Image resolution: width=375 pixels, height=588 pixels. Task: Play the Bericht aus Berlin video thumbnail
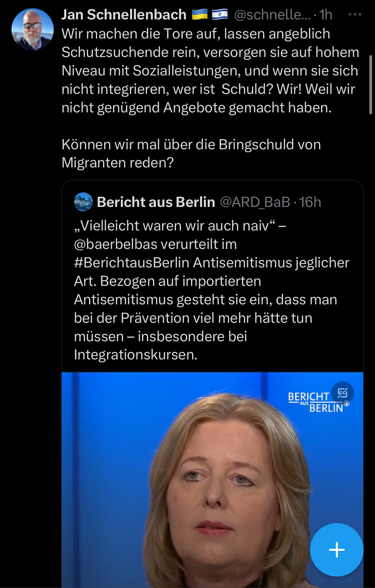[x=212, y=480]
